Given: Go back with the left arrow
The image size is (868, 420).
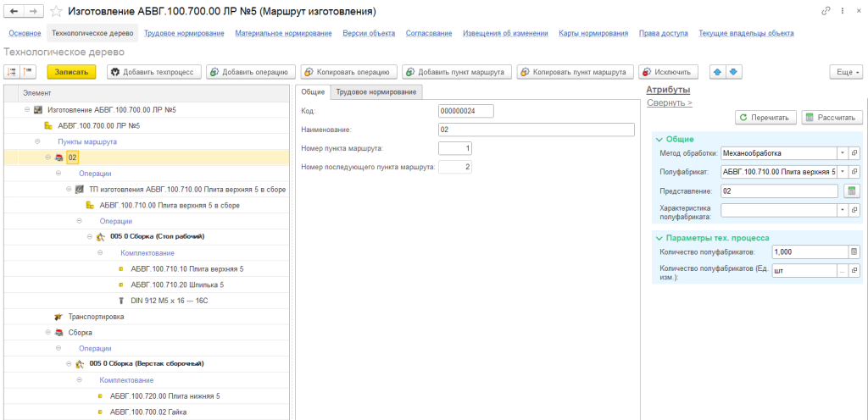Looking at the screenshot, I should [x=14, y=12].
